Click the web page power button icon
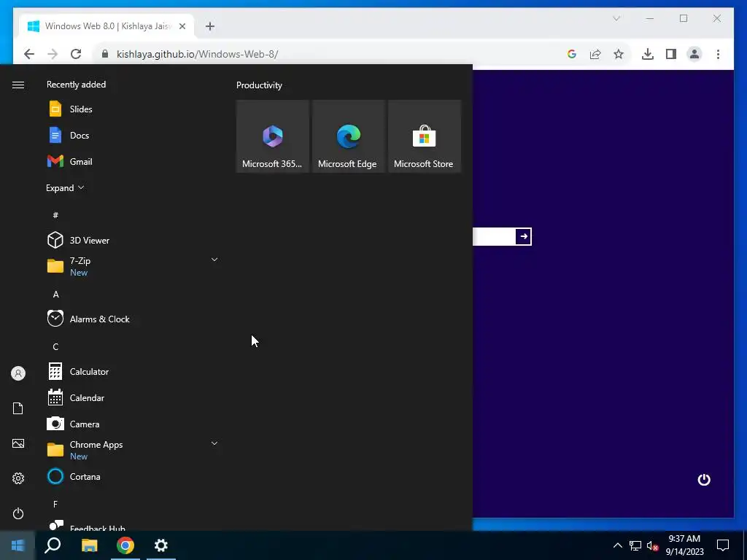Image resolution: width=747 pixels, height=560 pixels. 704,480
